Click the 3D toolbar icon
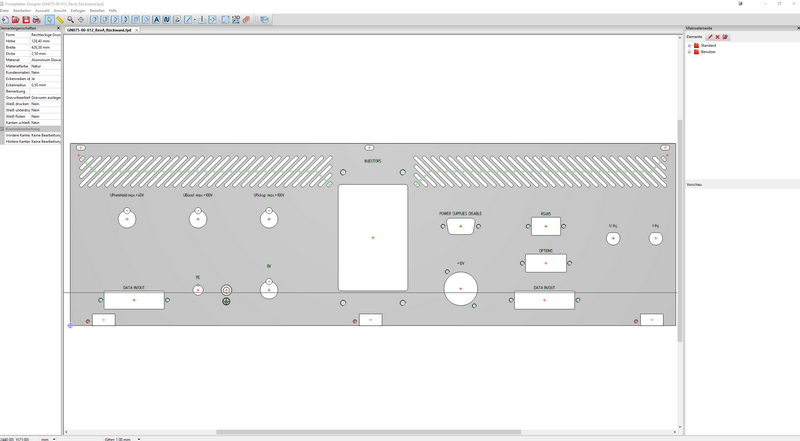Screen dimensions: 800x441 coord(236,19)
